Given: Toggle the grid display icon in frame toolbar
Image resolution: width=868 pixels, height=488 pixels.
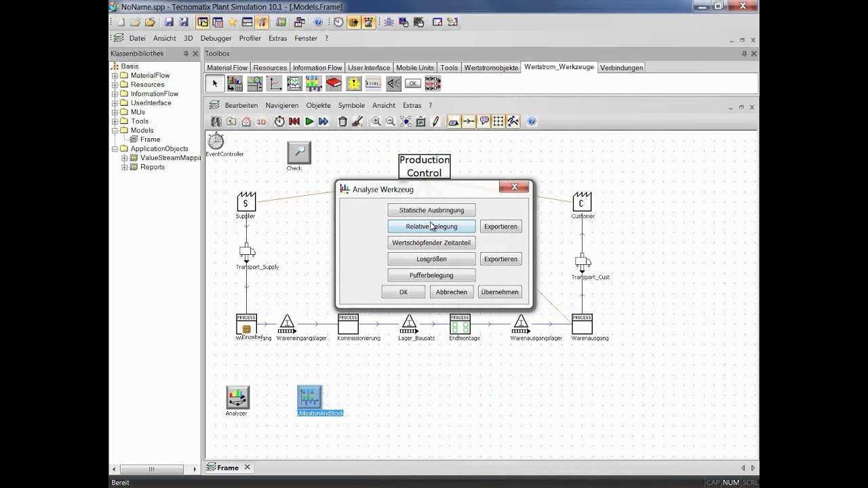Looking at the screenshot, I should coord(498,121).
